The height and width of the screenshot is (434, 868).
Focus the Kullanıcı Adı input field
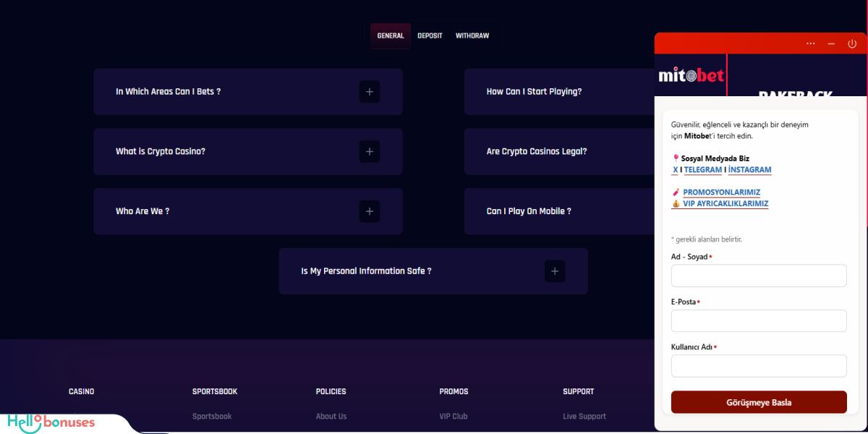(x=759, y=366)
